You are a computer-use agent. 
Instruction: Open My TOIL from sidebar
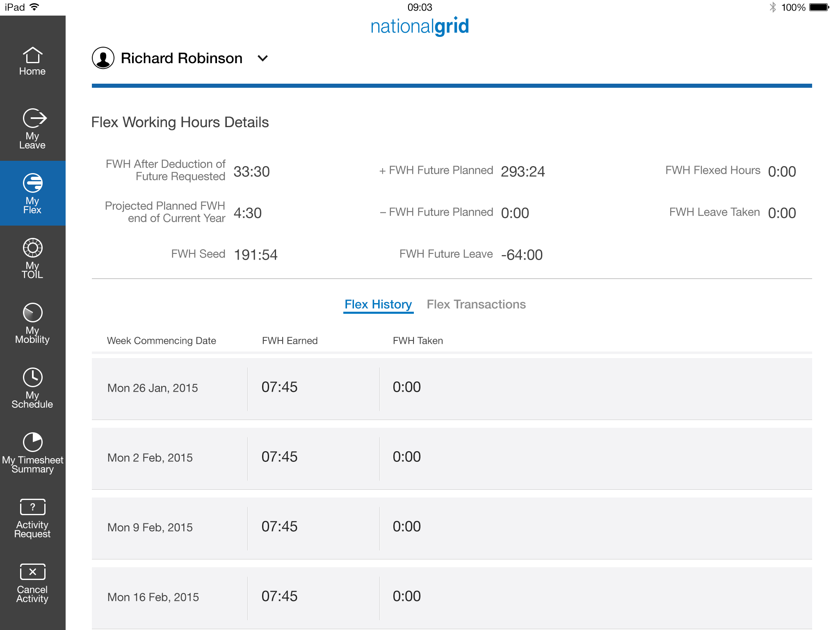click(x=32, y=258)
